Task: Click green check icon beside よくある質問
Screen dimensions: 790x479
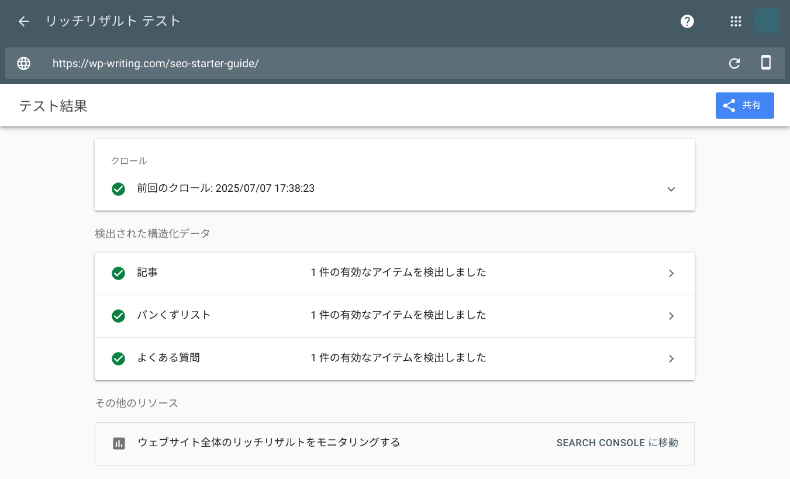Action: coord(119,358)
